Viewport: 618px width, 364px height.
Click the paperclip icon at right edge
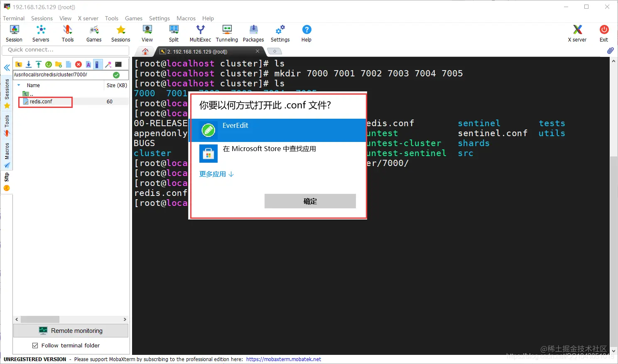coord(610,51)
